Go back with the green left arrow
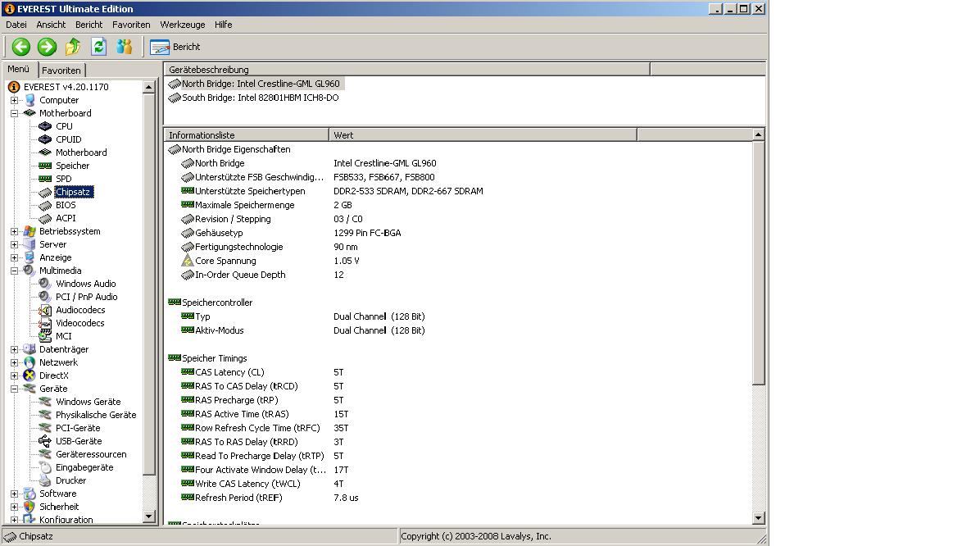The width and height of the screenshot is (980, 546). coord(21,47)
